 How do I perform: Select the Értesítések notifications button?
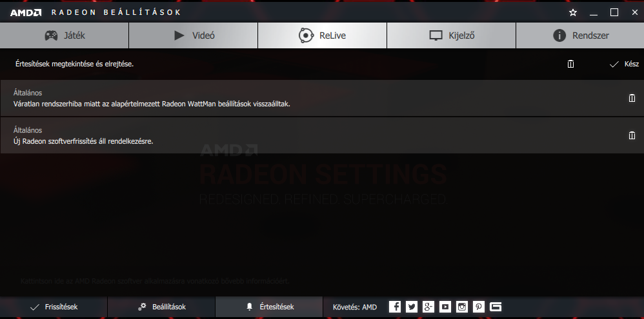[x=269, y=307]
